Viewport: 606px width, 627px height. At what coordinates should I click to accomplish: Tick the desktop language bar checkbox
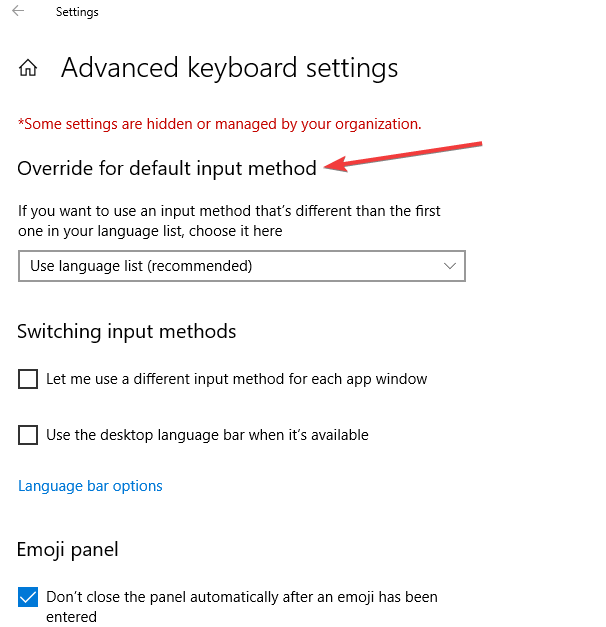click(x=28, y=435)
